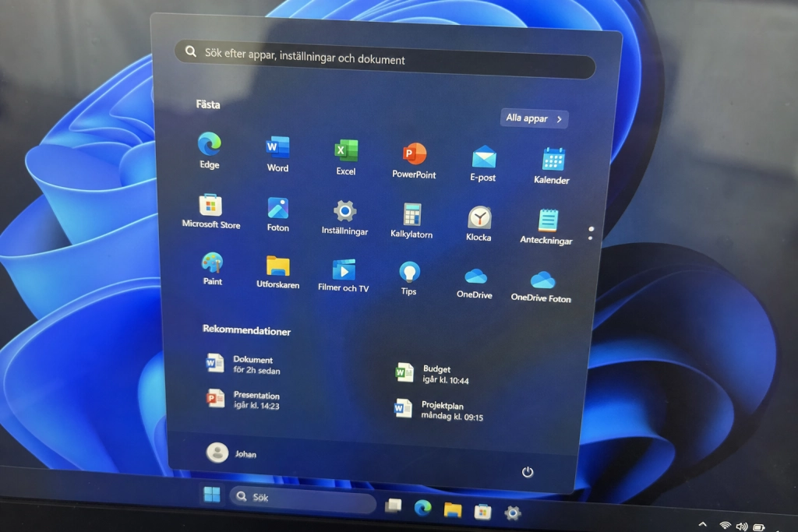Click the taskbar Sök search box
This screenshot has width=798, height=532.
[303, 499]
